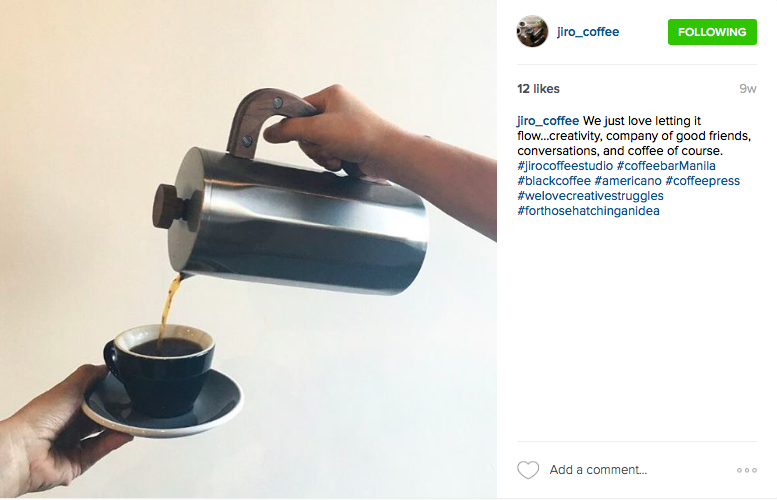This screenshot has width=777, height=500.
Task: Like the post with the heart icon
Action: [x=528, y=470]
